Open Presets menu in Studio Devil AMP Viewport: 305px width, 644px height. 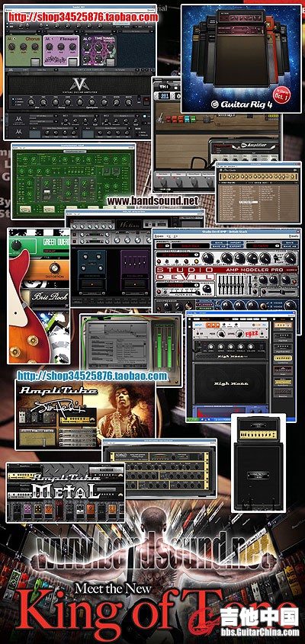click(x=293, y=236)
